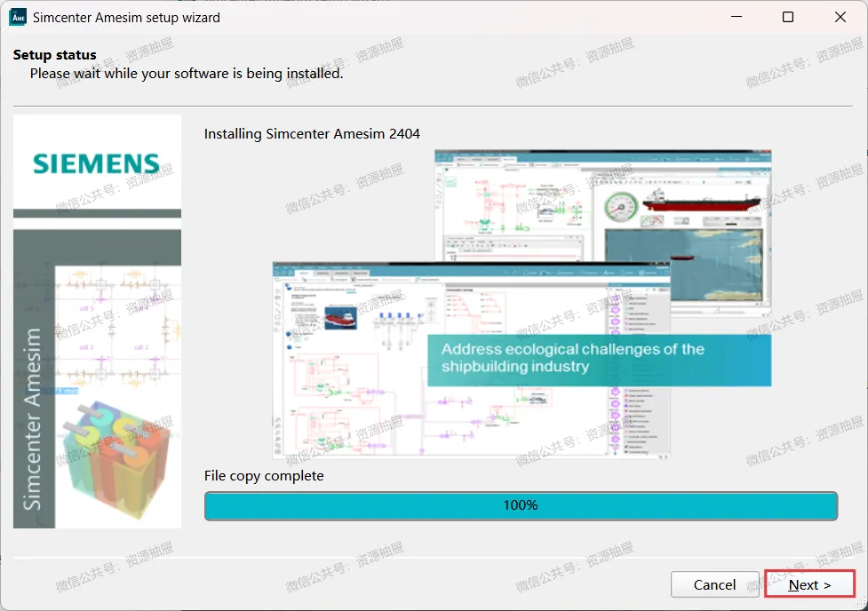Click the Next > button
The image size is (868, 611).
pos(809,584)
